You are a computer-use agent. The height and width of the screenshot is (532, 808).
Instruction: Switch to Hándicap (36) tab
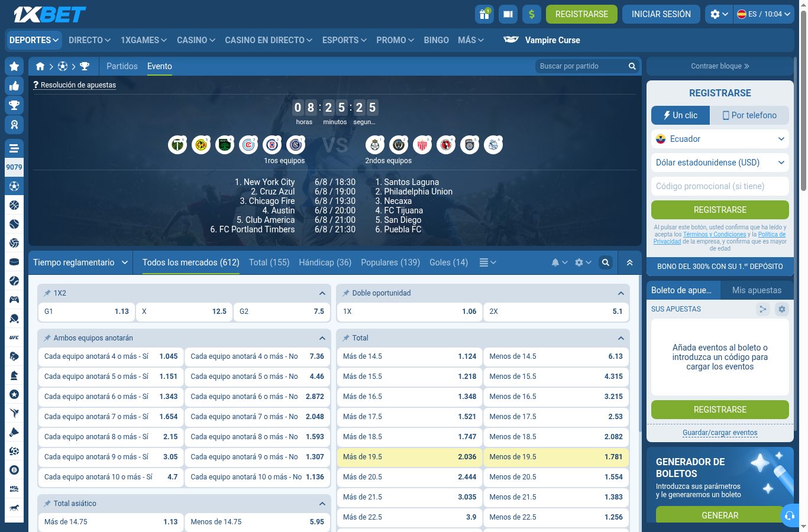[x=325, y=262]
